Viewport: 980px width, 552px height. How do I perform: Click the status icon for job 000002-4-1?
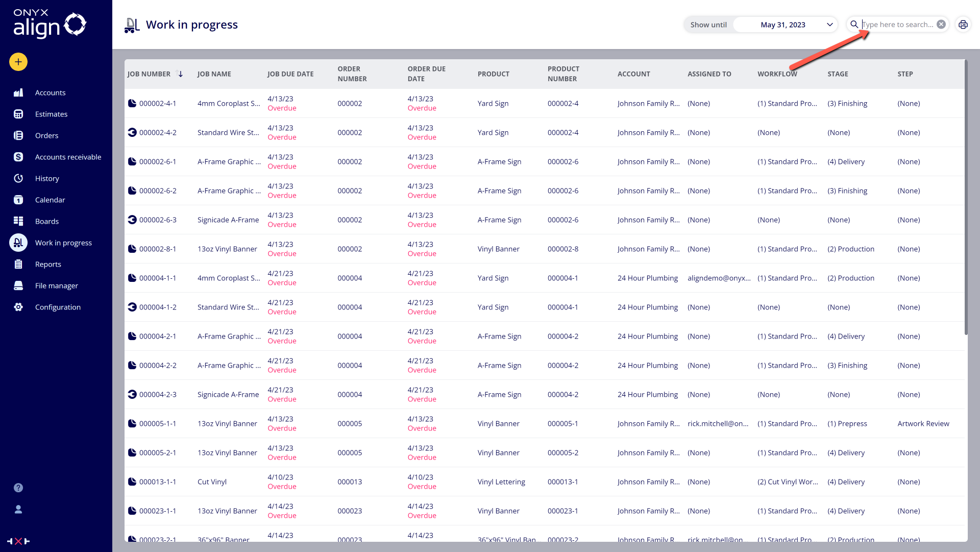coord(132,104)
